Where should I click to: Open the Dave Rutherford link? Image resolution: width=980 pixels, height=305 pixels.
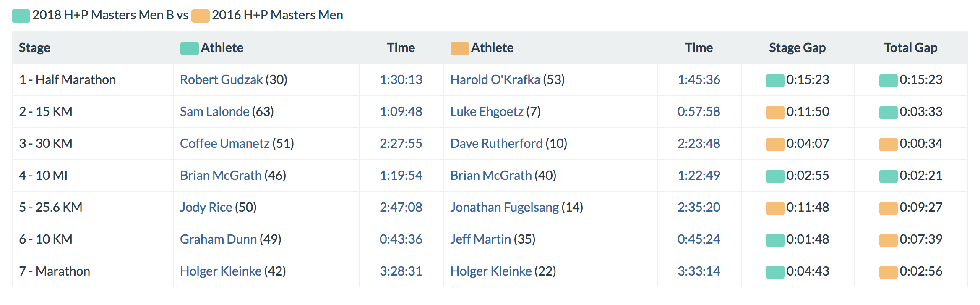pos(496,144)
